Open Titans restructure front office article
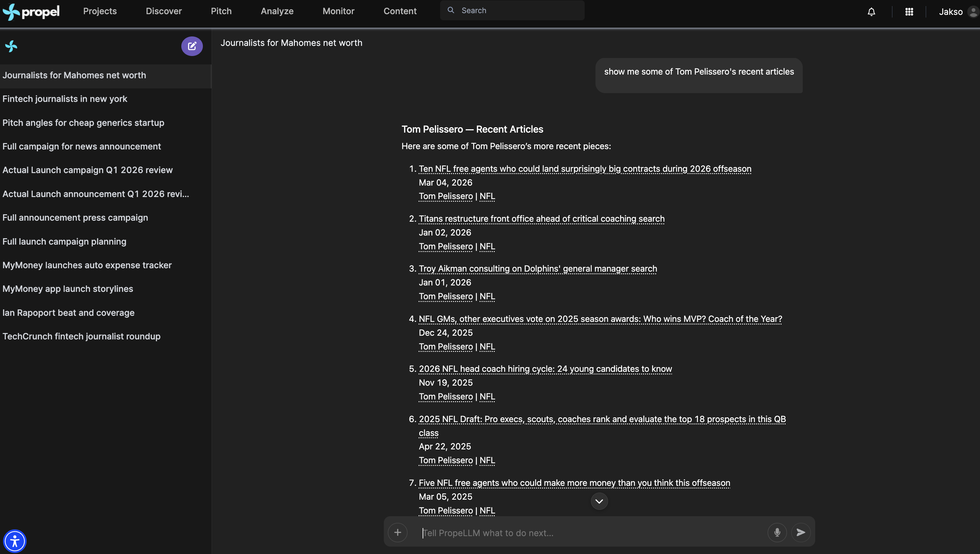The image size is (980, 554). click(541, 219)
